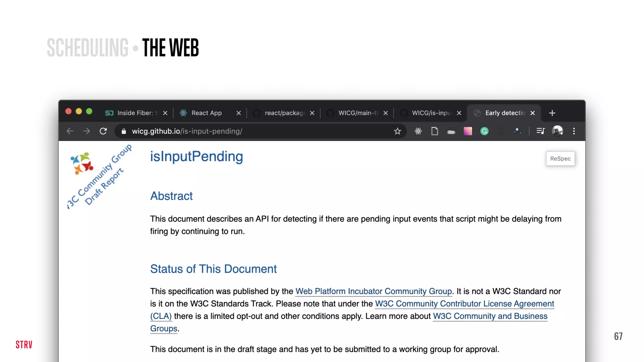The width and height of the screenshot is (644, 362).
Task: Open the pink gradient extension icon
Action: [468, 131]
